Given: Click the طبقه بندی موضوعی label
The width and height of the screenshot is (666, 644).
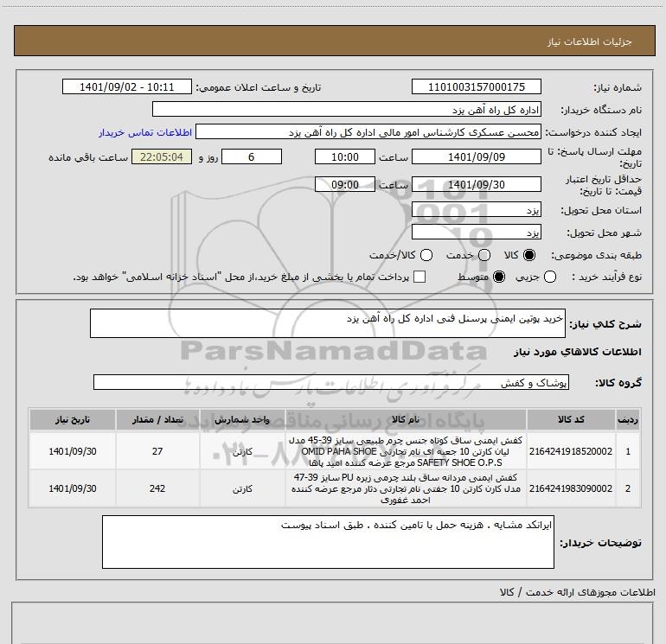Looking at the screenshot, I should [596, 255].
